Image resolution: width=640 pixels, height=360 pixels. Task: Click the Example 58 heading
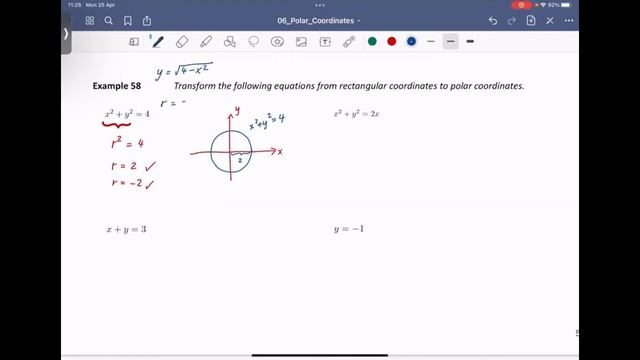point(117,86)
